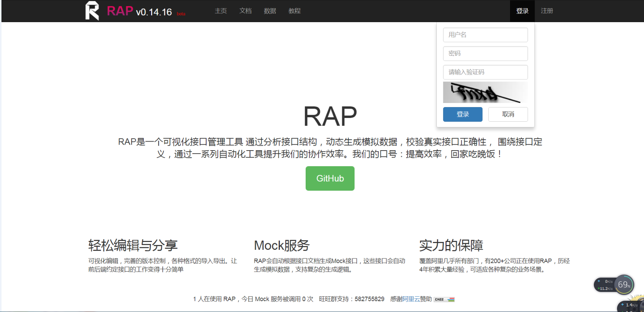Click the RAP logo icon
Viewport: 644px width, 312px height.
[x=92, y=10]
